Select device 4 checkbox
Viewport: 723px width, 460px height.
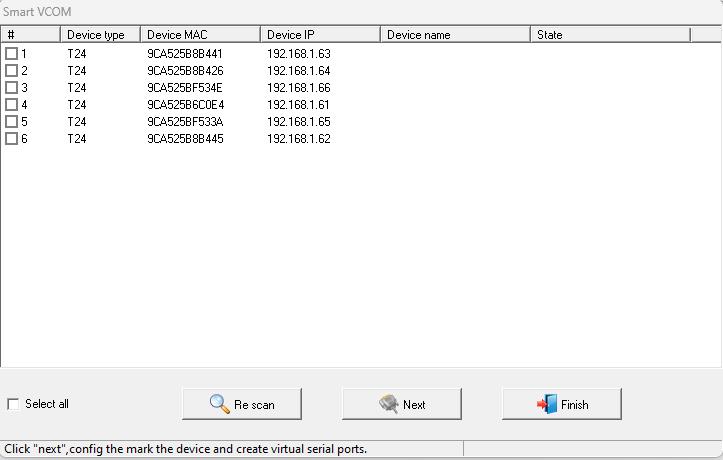point(12,105)
